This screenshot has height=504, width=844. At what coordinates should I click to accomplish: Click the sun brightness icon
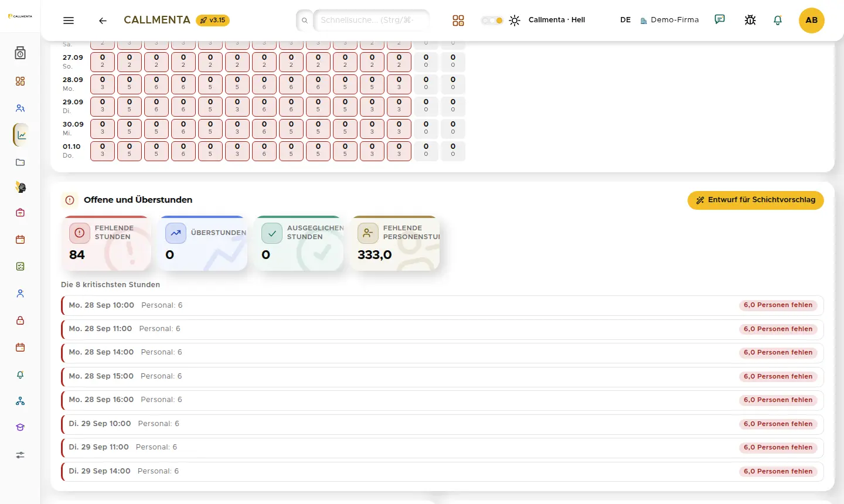pos(515,21)
